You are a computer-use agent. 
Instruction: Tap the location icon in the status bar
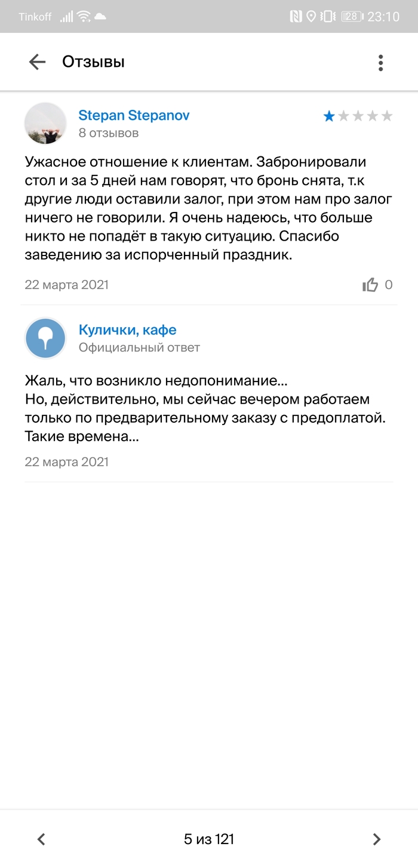pyautogui.click(x=311, y=17)
